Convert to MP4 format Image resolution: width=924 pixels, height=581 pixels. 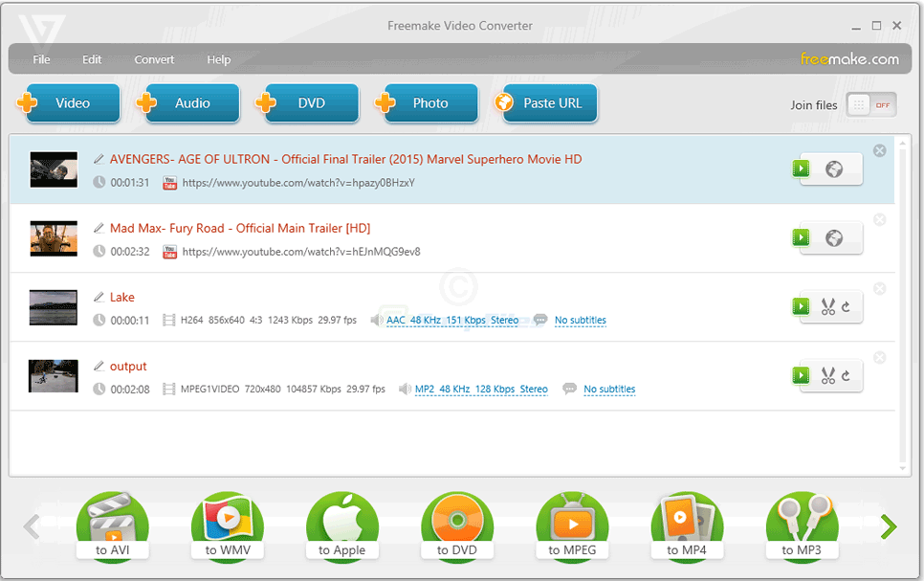click(687, 525)
